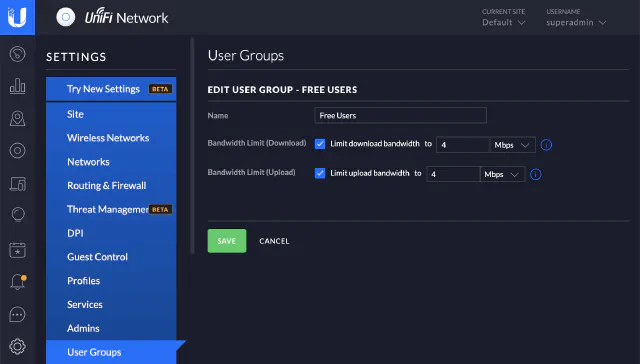Click the UniFi Network logo
Viewport: 640px width, 364px height.
pyautogui.click(x=112, y=18)
